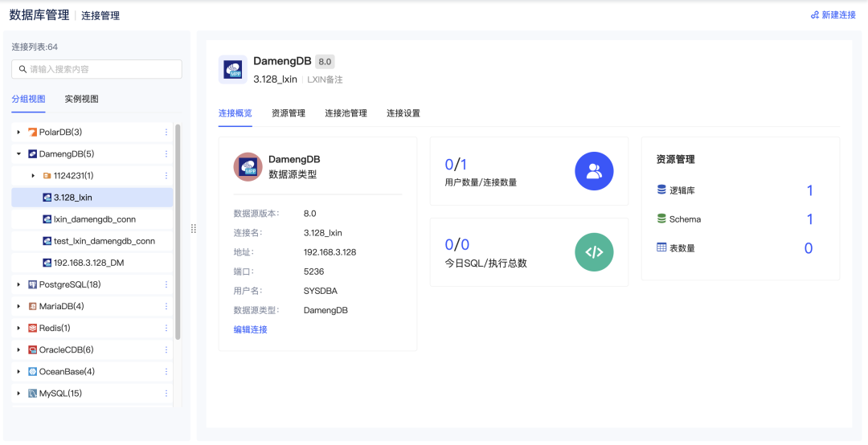
Task: Open the 连接池管理 tab
Action: [346, 113]
